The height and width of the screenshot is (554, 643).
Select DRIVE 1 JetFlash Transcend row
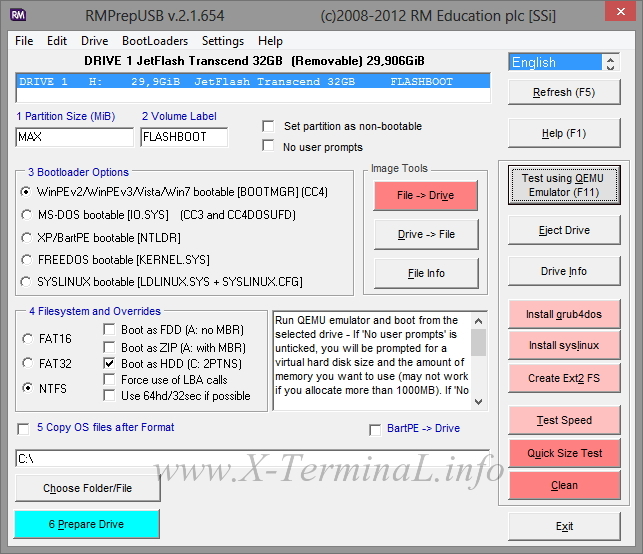click(x=253, y=82)
